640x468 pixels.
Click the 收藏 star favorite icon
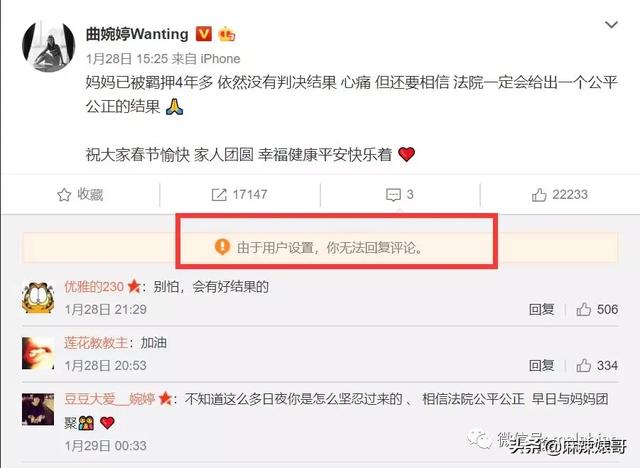(64, 195)
